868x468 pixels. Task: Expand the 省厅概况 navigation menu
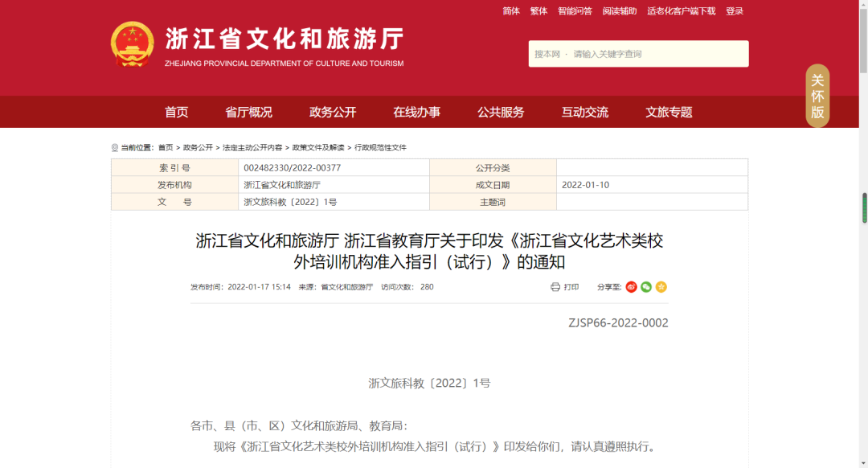(x=248, y=113)
